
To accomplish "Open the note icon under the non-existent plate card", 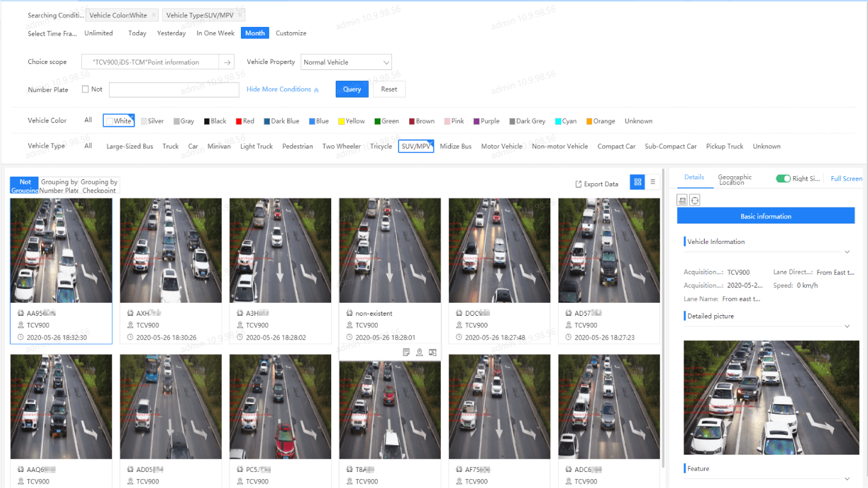I will click(x=406, y=352).
